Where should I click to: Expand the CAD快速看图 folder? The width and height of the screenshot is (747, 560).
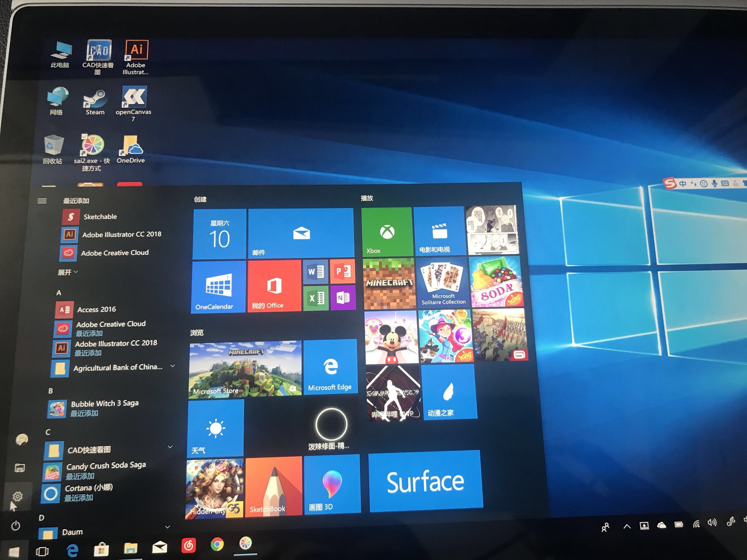click(x=170, y=447)
